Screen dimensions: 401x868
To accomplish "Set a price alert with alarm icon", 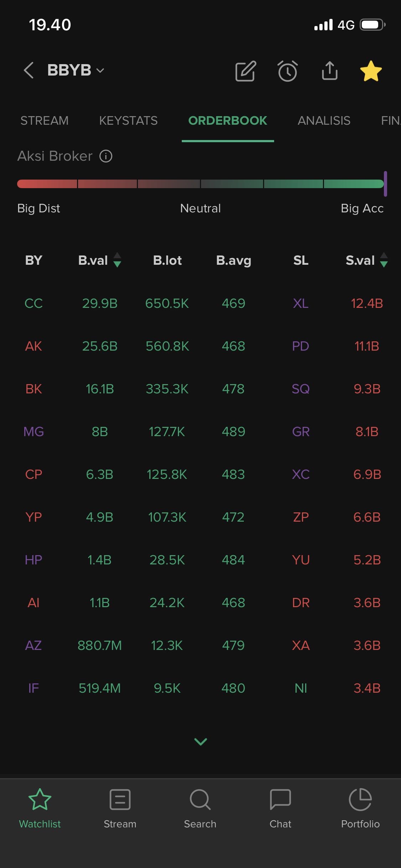I will pos(288,71).
